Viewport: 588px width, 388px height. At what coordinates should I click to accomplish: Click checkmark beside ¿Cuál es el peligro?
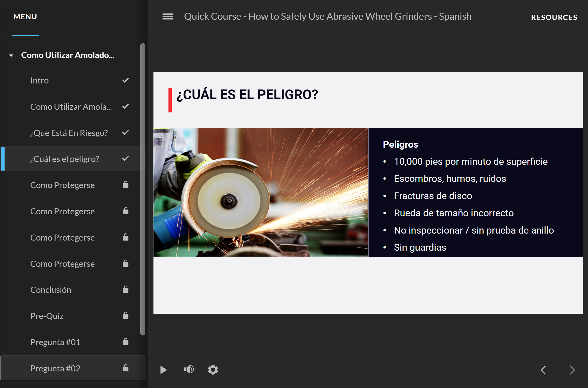(126, 158)
